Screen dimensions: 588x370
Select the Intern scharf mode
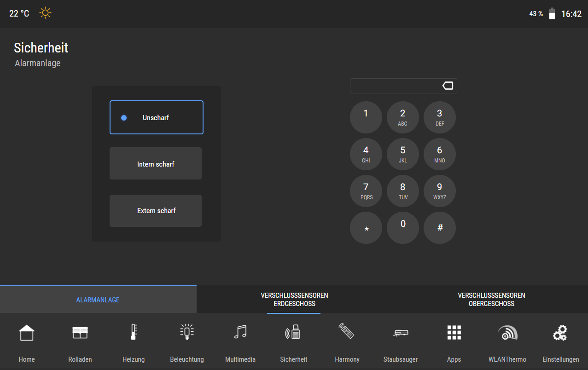156,163
